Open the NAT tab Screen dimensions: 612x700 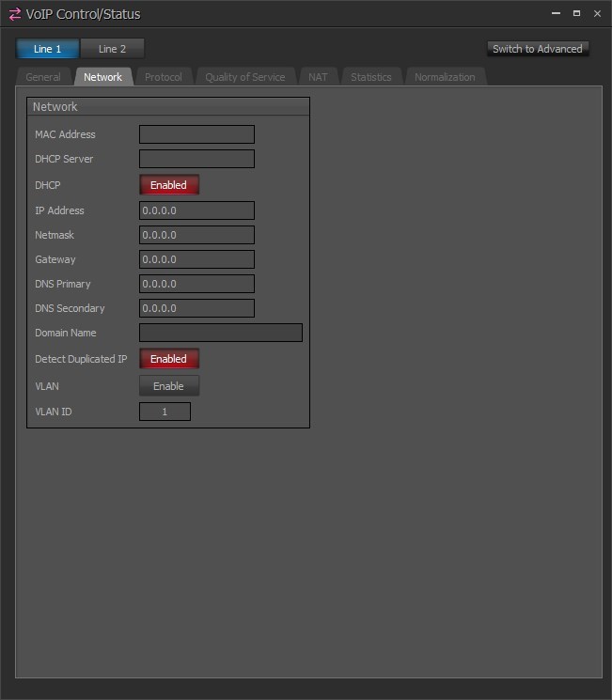(318, 77)
